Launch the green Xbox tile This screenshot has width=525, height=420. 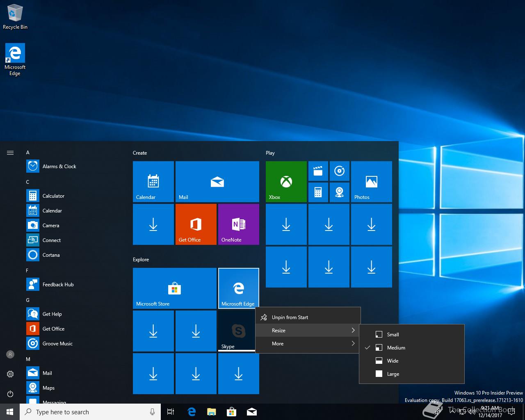pos(286,182)
